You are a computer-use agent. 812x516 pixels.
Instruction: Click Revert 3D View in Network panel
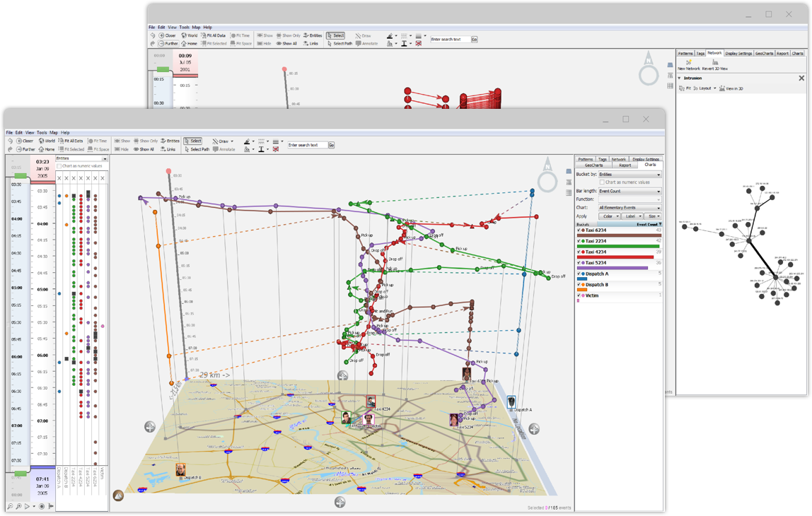(x=714, y=64)
